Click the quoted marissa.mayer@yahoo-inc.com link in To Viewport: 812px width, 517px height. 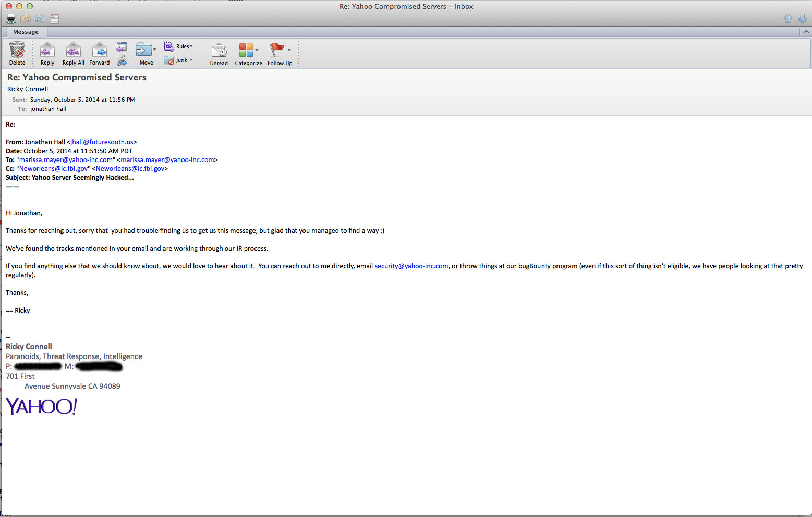pos(66,159)
